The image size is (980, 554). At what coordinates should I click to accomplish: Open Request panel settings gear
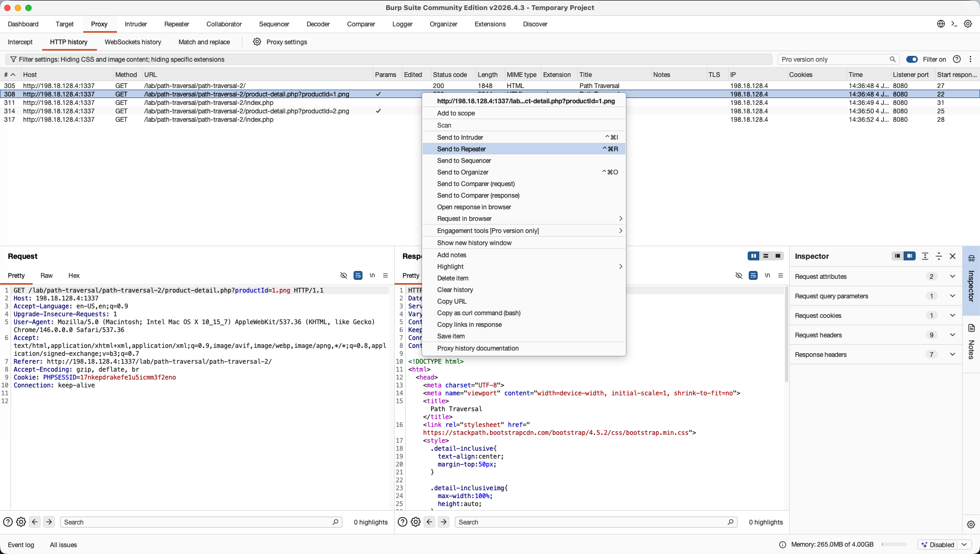point(21,522)
